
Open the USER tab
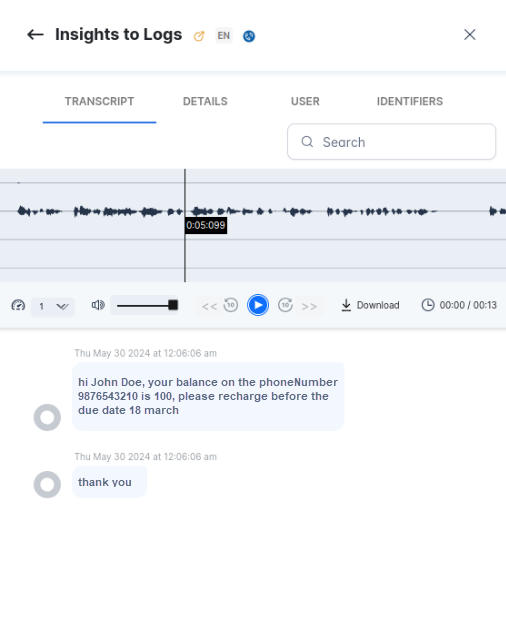pos(305,102)
